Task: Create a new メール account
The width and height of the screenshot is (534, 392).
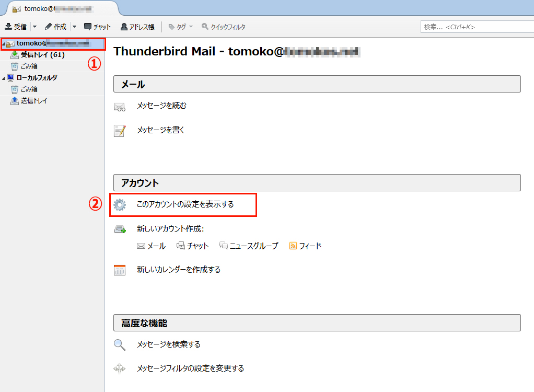Action: [156, 246]
